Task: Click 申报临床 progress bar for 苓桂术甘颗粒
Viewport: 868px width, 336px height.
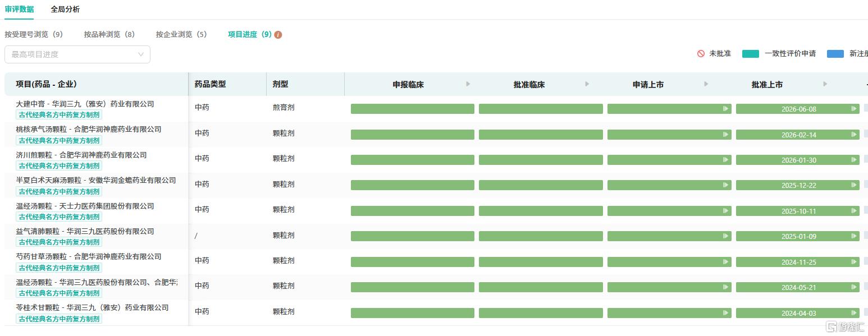Action: coord(413,313)
